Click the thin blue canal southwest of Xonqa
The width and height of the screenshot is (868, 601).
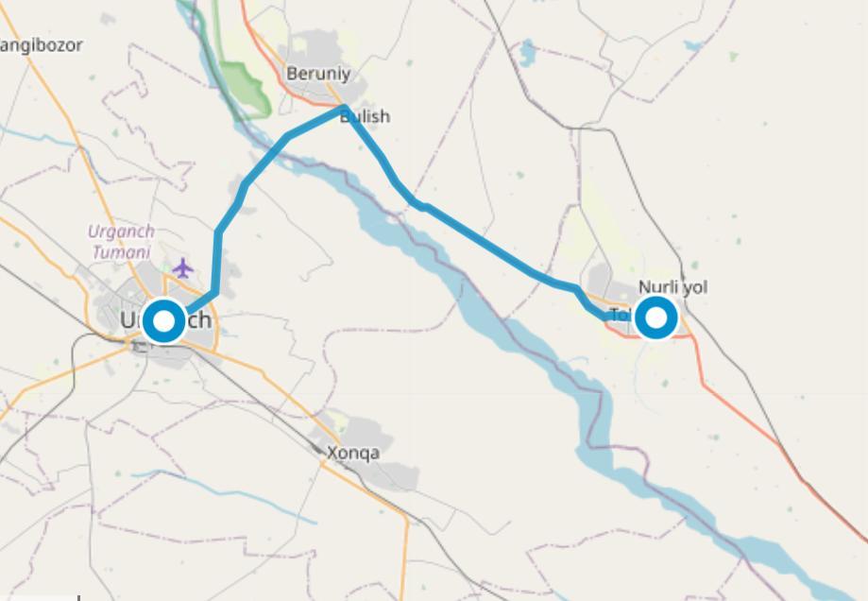coord(221,491)
